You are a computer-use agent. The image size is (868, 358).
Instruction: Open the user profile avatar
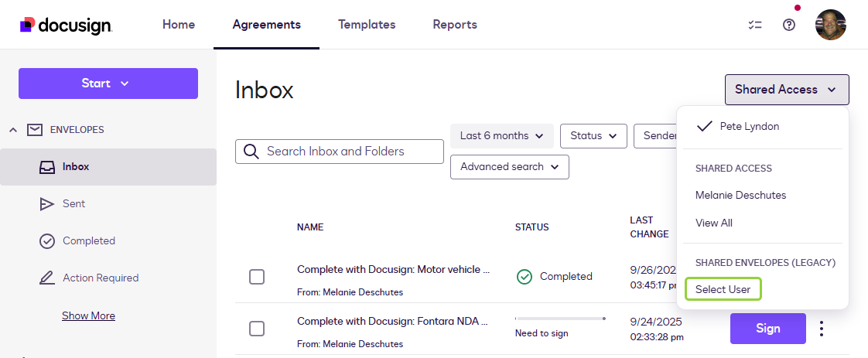(x=830, y=25)
